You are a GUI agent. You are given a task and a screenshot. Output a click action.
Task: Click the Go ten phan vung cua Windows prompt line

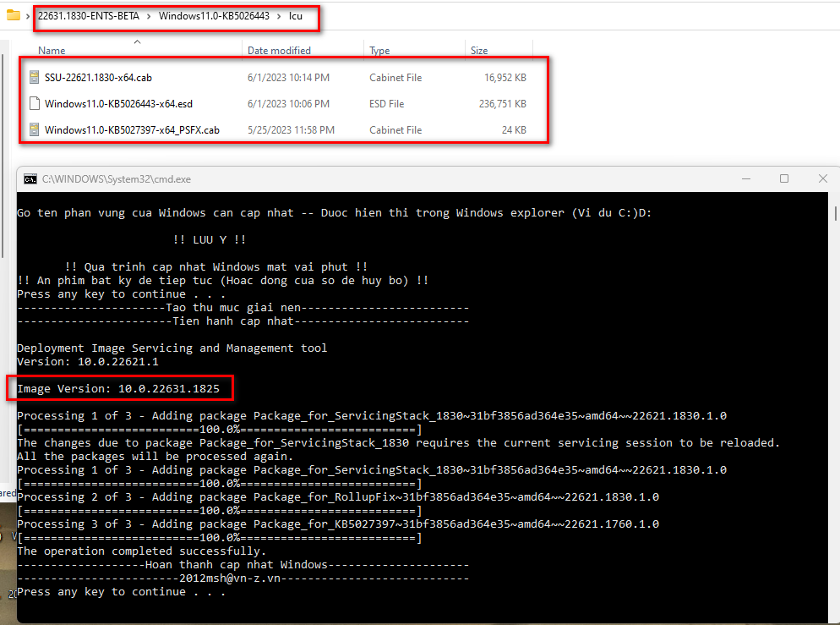point(334,213)
